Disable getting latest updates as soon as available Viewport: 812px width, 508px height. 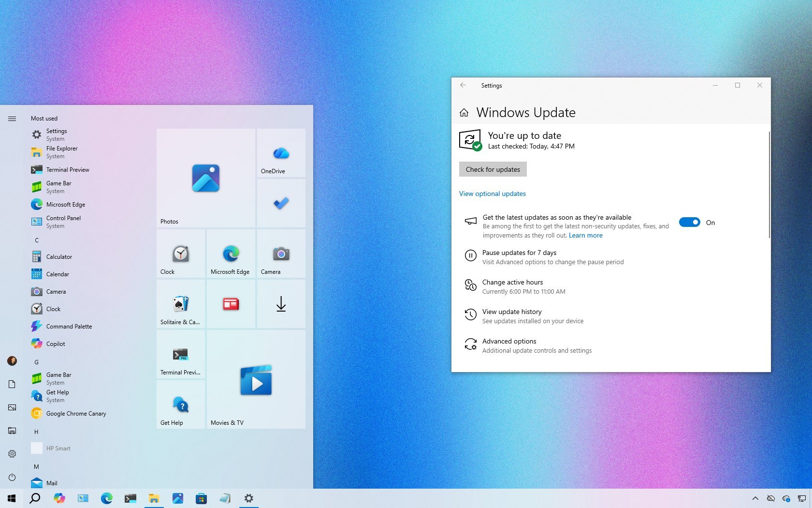coord(689,222)
